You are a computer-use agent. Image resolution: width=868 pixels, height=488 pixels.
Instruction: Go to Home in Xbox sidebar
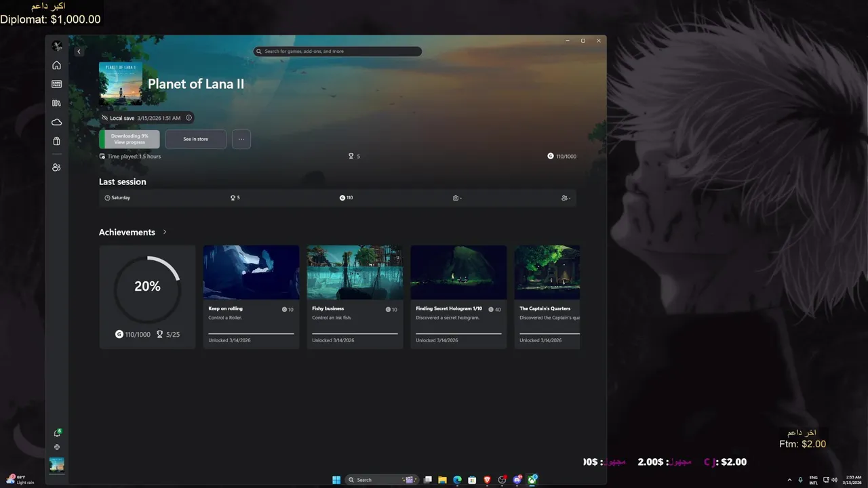pyautogui.click(x=56, y=65)
